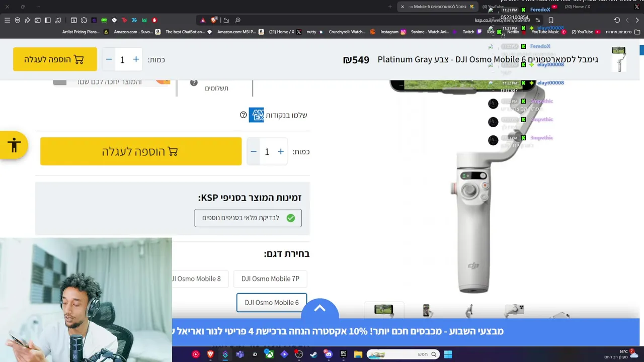This screenshot has height=362, width=644.
Task: Bookmark this page with the bookmark icon
Action: coord(551,20)
